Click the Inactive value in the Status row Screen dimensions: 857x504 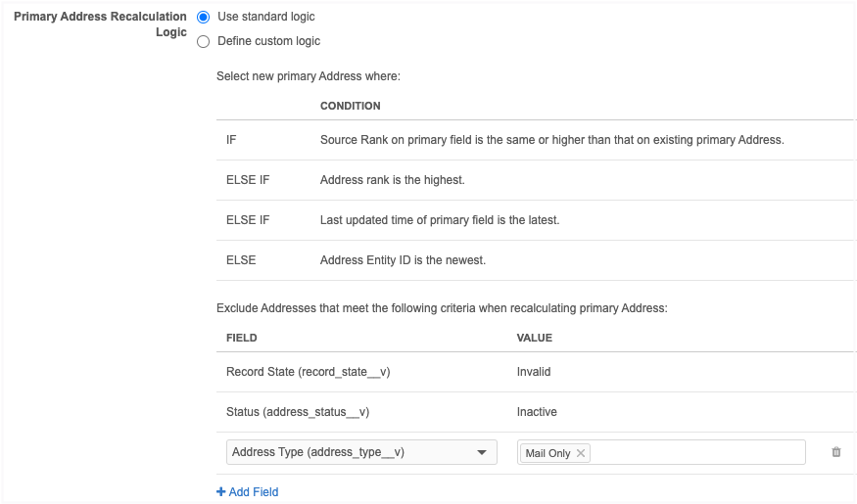click(x=537, y=412)
